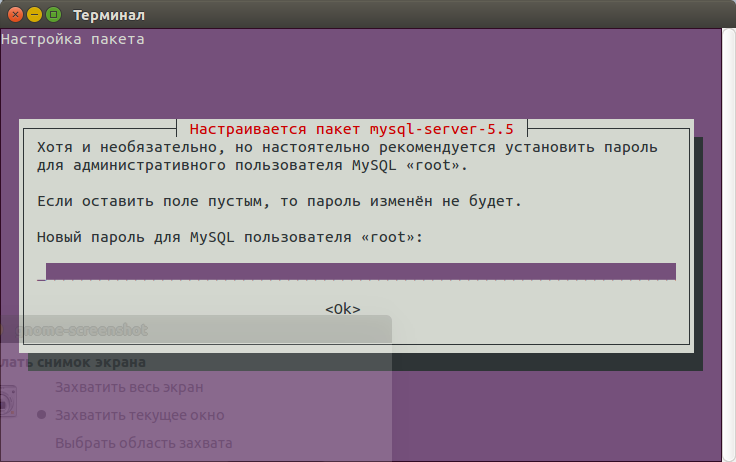Image resolution: width=736 pixels, height=462 pixels.
Task: Pick 'Выбрать область захвата' option
Action: (144, 443)
